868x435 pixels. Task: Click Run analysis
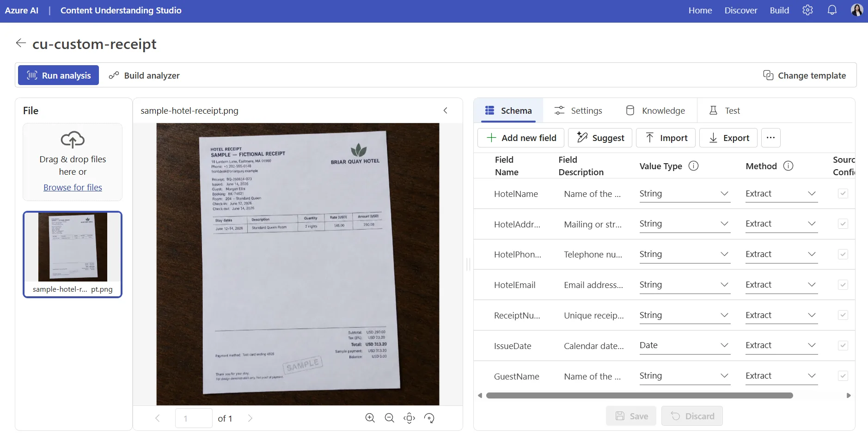click(58, 75)
